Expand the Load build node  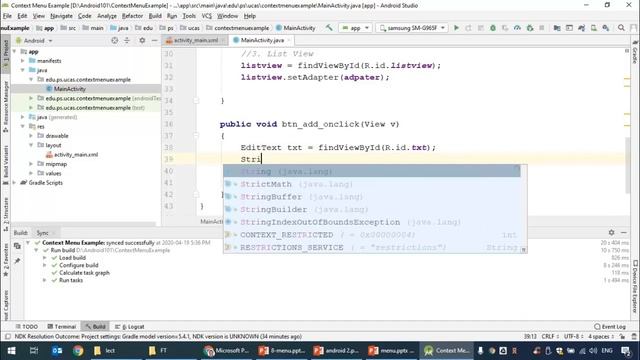point(44,258)
